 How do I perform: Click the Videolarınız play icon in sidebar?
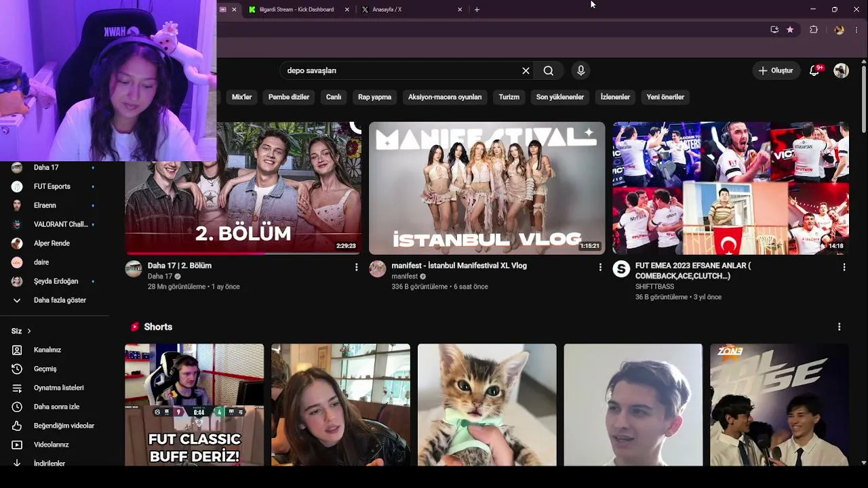(x=17, y=445)
